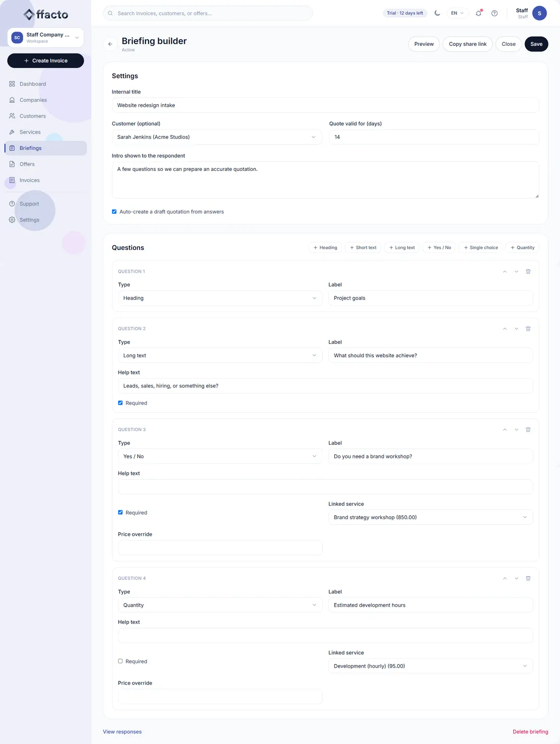Delete Question 3 with trash icon
Screen dimensions: 560x744
[x=528, y=430]
